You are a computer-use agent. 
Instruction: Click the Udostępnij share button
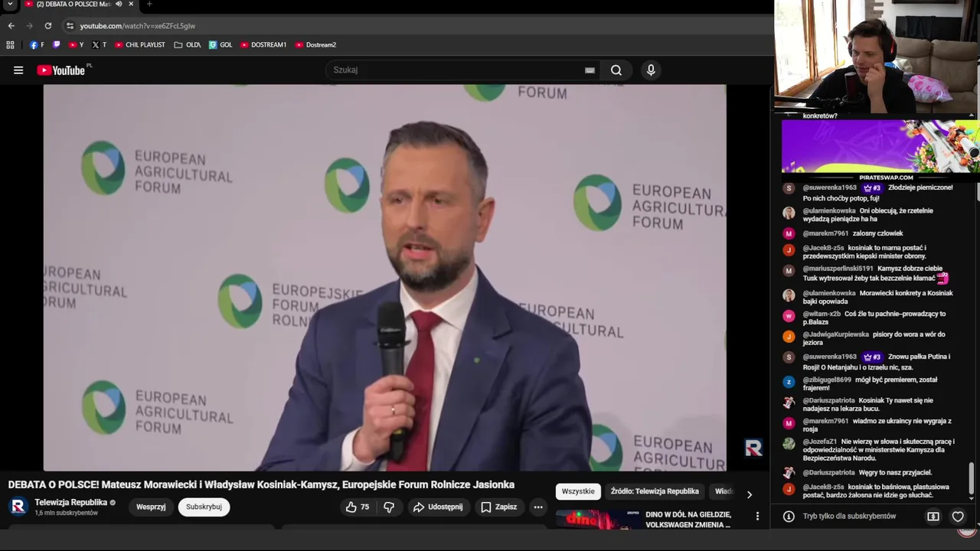click(437, 507)
